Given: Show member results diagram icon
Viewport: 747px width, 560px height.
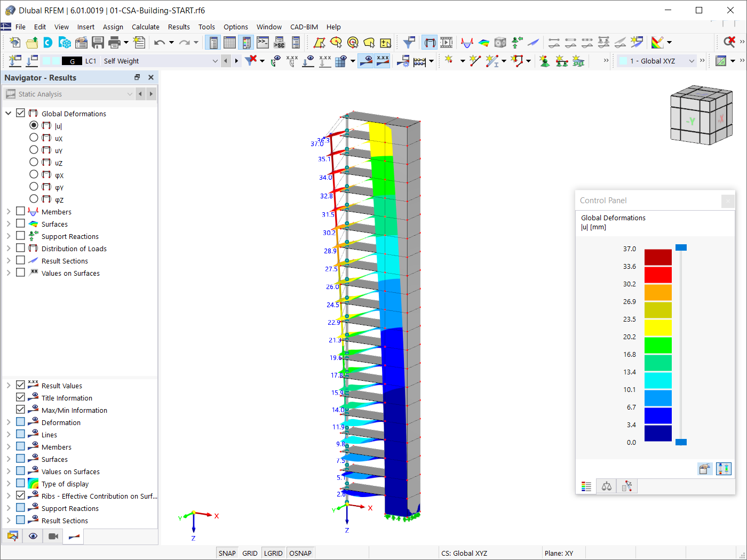Looking at the screenshot, I should pos(467,43).
